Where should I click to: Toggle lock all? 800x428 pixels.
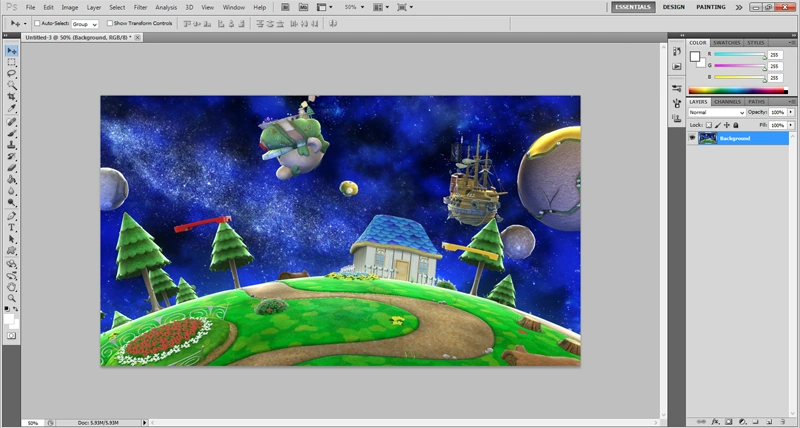click(736, 125)
